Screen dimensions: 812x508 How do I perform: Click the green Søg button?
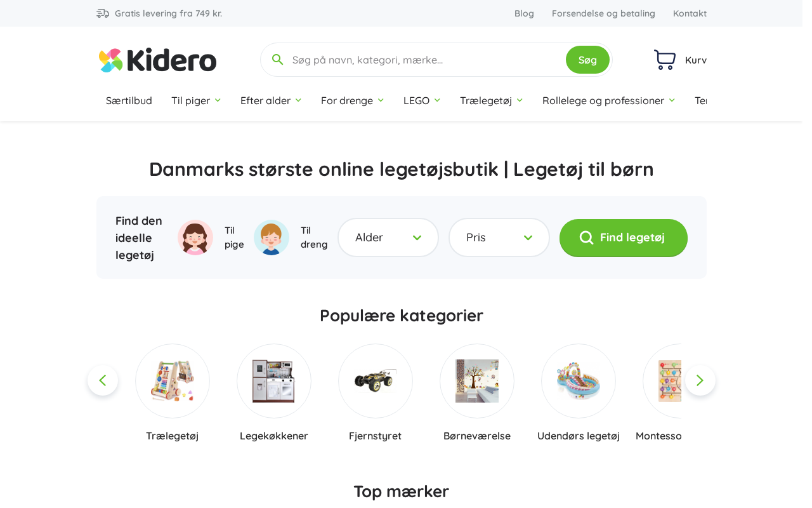click(x=587, y=60)
